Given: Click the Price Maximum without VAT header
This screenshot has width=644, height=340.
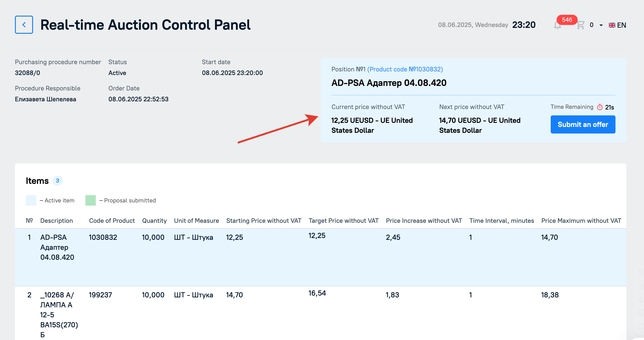Looking at the screenshot, I should pyautogui.click(x=581, y=221).
